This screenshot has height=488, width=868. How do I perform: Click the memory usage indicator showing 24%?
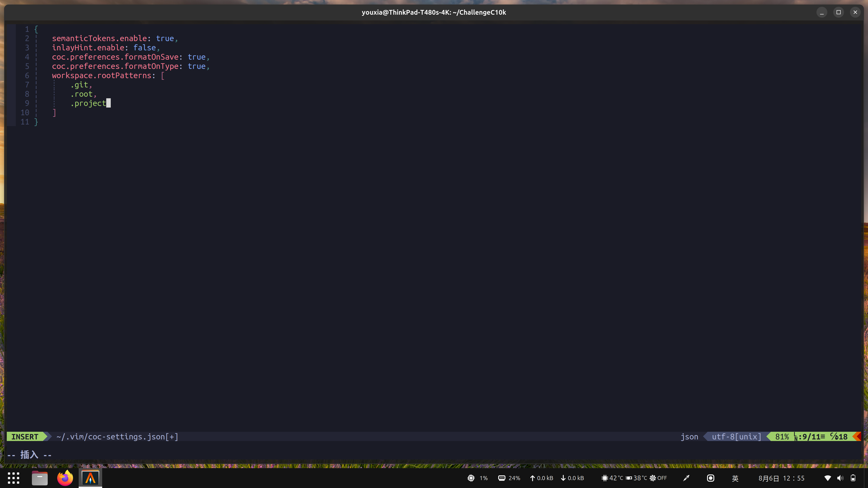point(509,478)
